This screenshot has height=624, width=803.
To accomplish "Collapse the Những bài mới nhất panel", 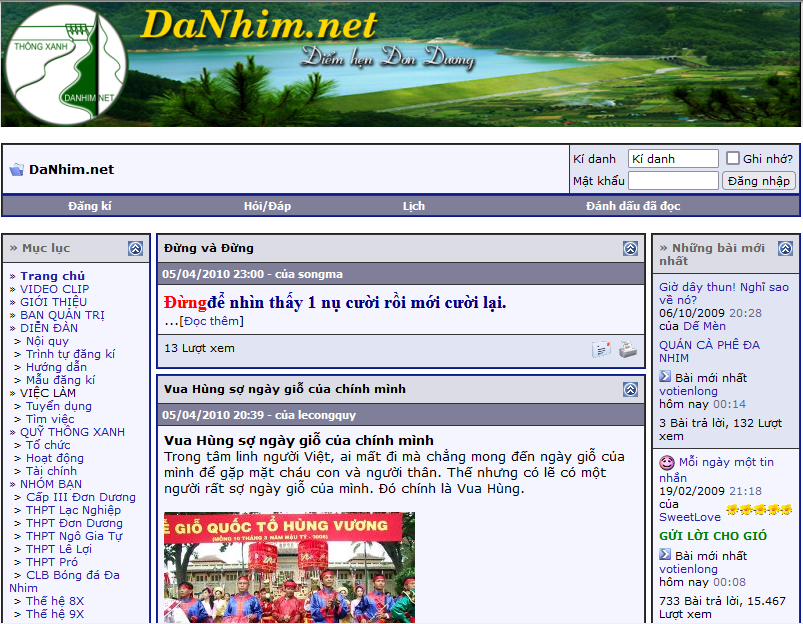I will [785, 248].
